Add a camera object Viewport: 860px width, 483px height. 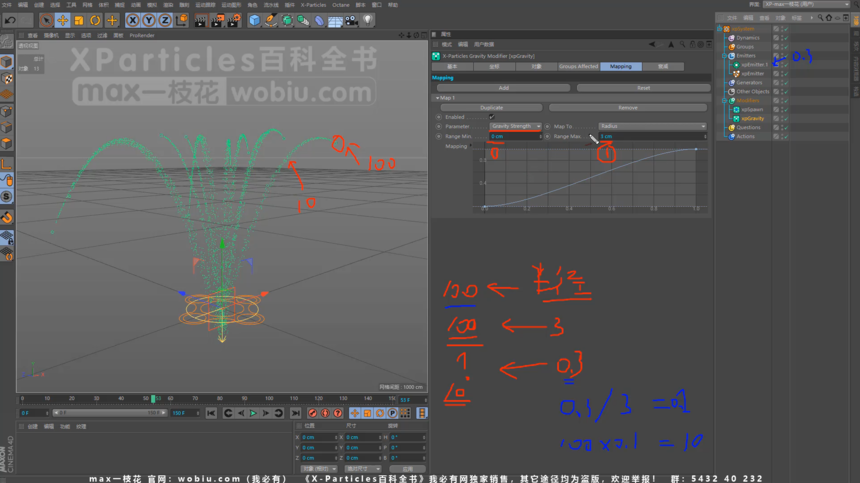coord(352,21)
